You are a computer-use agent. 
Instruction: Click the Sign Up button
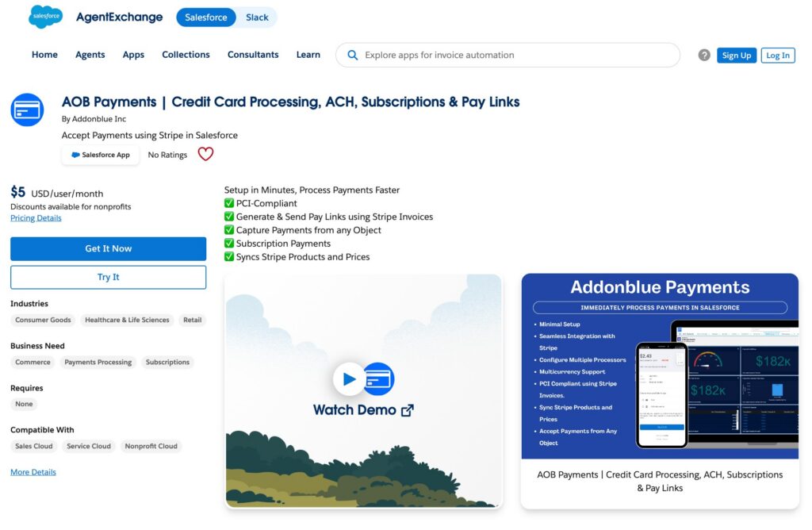[737, 56]
